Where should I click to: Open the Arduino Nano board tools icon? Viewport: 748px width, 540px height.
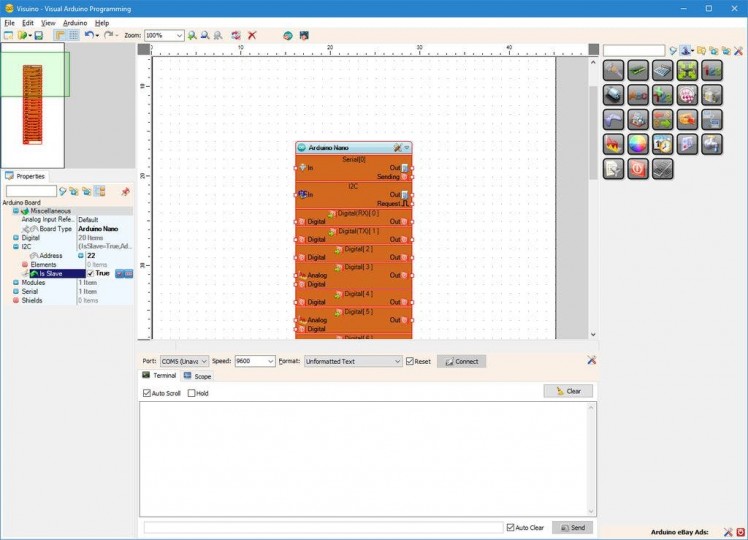tap(397, 147)
